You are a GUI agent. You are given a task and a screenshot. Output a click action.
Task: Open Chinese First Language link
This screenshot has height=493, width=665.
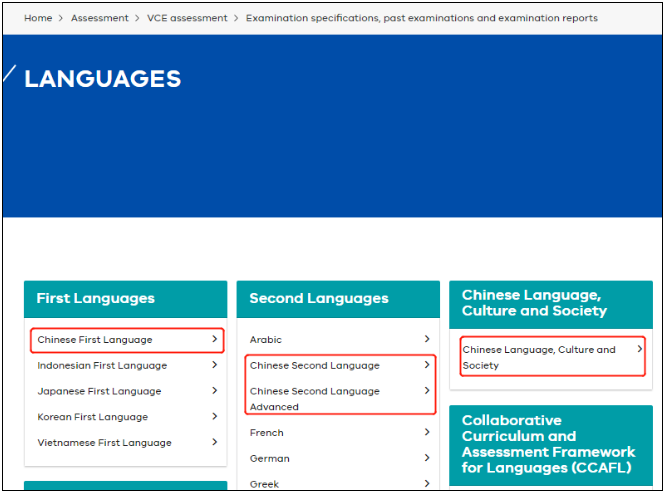95,340
